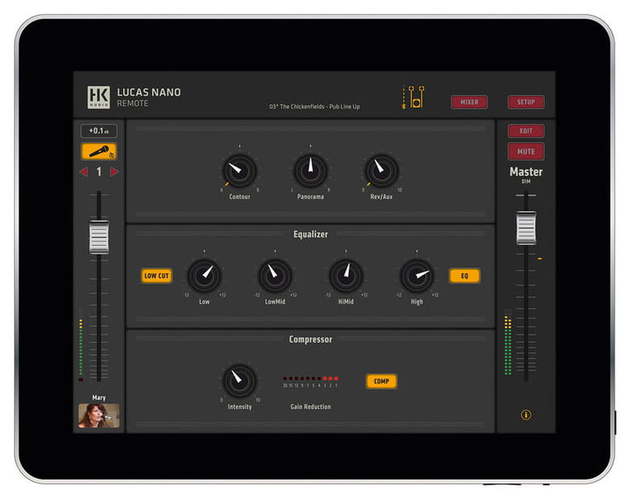Click the 'Compressor' section heading
This screenshot has height=500, width=631.
[x=310, y=339]
